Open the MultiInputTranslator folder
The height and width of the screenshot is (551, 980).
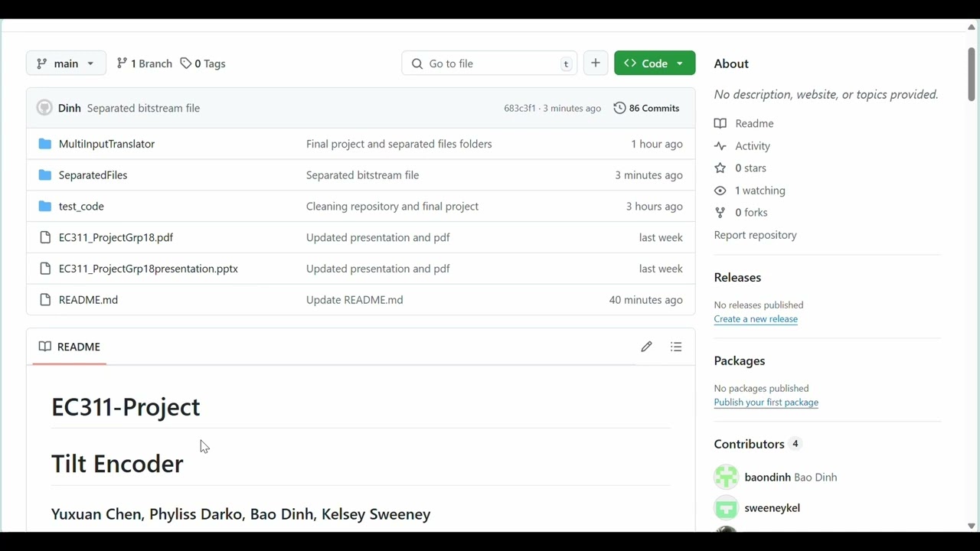[106, 144]
